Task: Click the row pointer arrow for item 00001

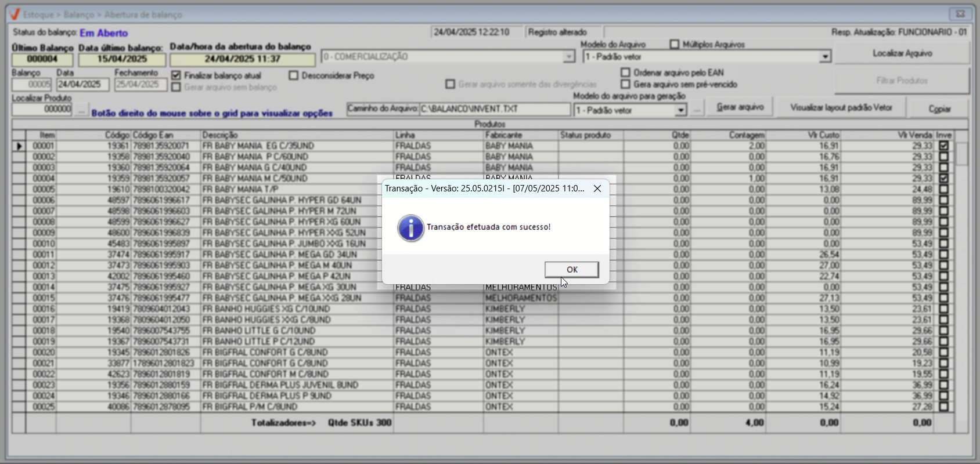Action: pyautogui.click(x=19, y=146)
